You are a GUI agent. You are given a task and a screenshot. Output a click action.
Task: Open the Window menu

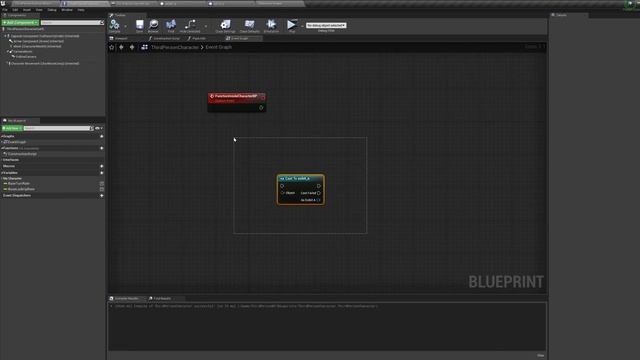[67, 9]
